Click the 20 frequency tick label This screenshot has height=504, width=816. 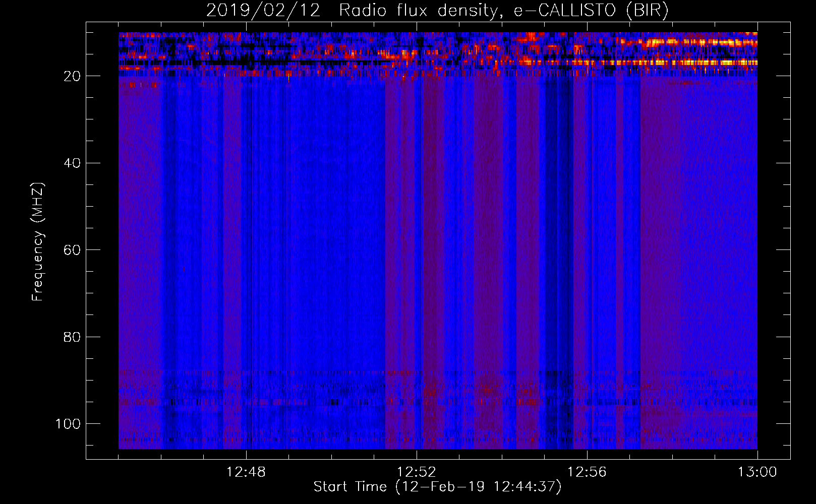(72, 76)
